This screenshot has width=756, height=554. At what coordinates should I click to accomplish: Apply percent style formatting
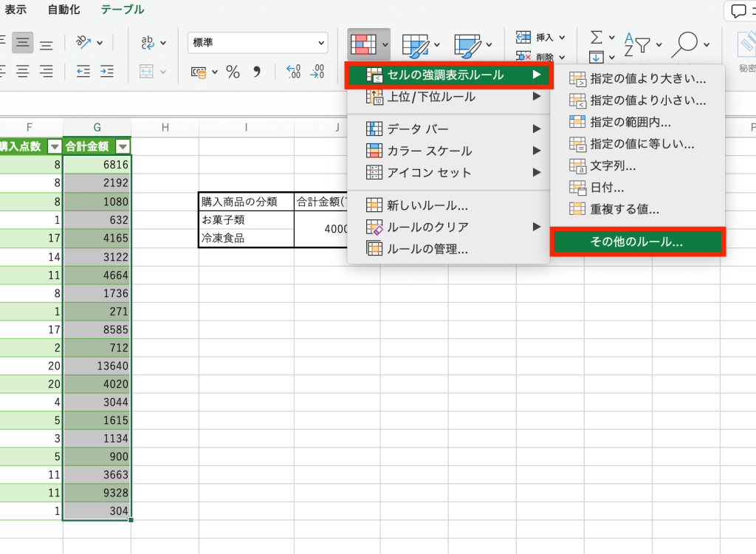click(233, 72)
